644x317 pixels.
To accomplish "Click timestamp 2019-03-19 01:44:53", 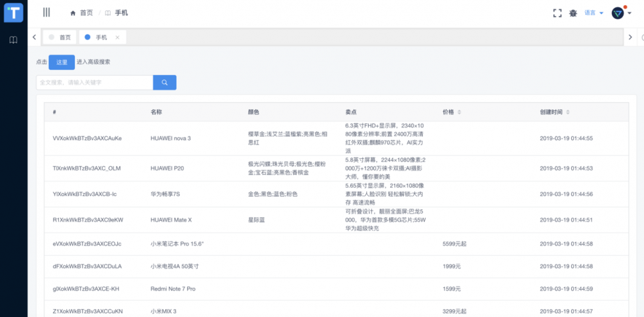I will point(567,168).
